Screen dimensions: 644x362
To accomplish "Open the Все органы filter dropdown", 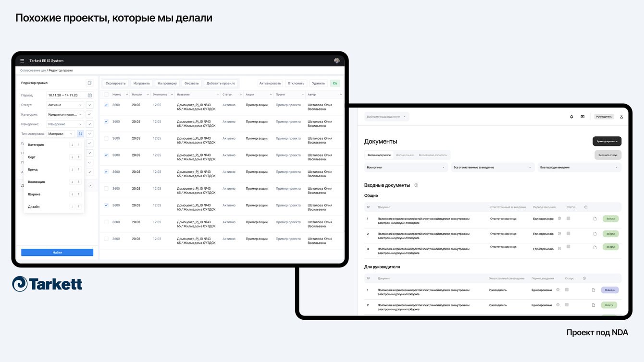I will pos(406,168).
